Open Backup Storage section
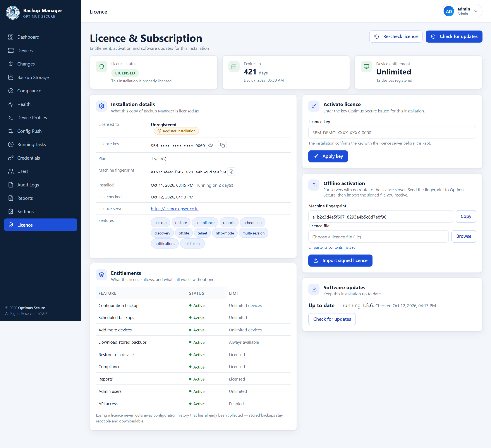This screenshot has height=448, width=491. click(40, 77)
